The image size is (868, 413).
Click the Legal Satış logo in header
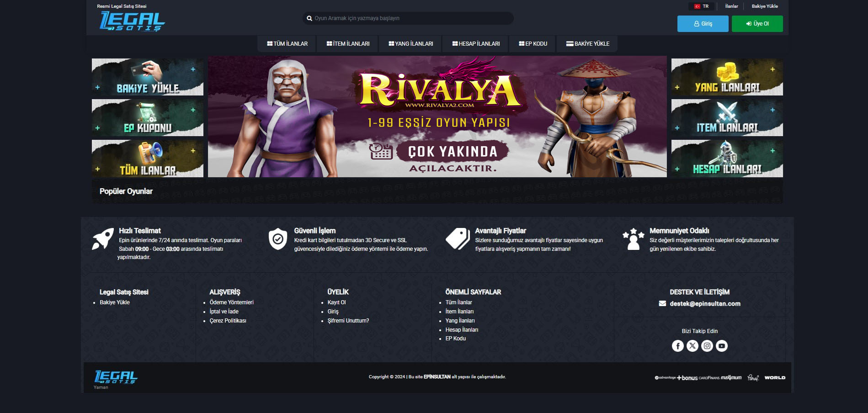tap(133, 21)
